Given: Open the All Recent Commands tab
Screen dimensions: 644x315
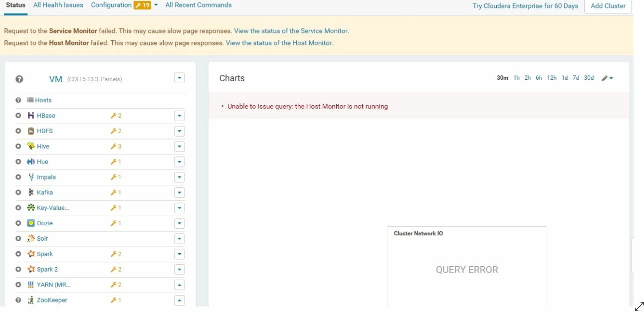Looking at the screenshot, I should 199,5.
